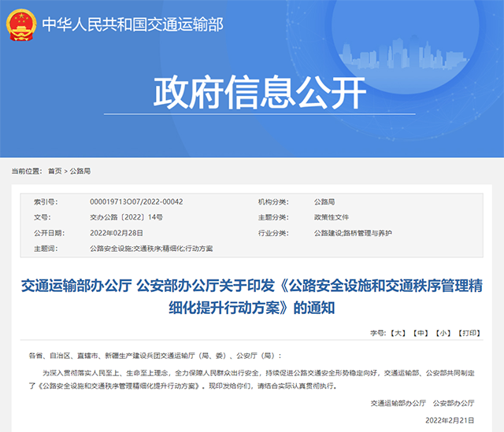Click the 主题分类 value 政策性文件

332,217
